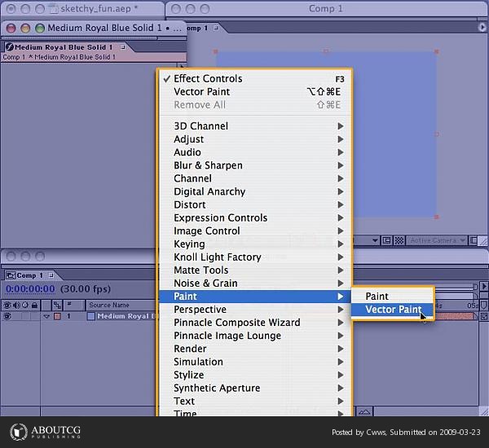The image size is (489, 448).
Task: Toggle Effect Controls checkmarked menu item
Action: pos(255,78)
